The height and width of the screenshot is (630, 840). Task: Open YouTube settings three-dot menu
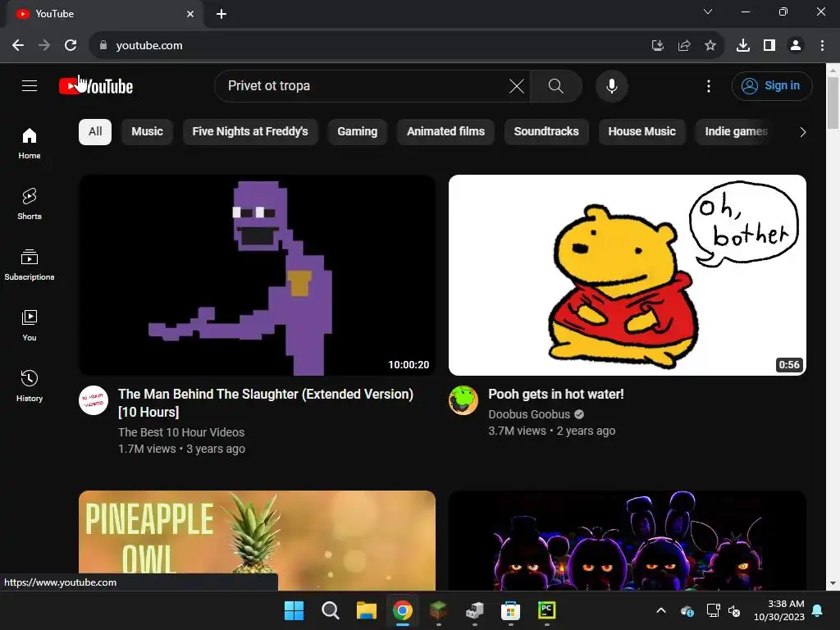[708, 85]
